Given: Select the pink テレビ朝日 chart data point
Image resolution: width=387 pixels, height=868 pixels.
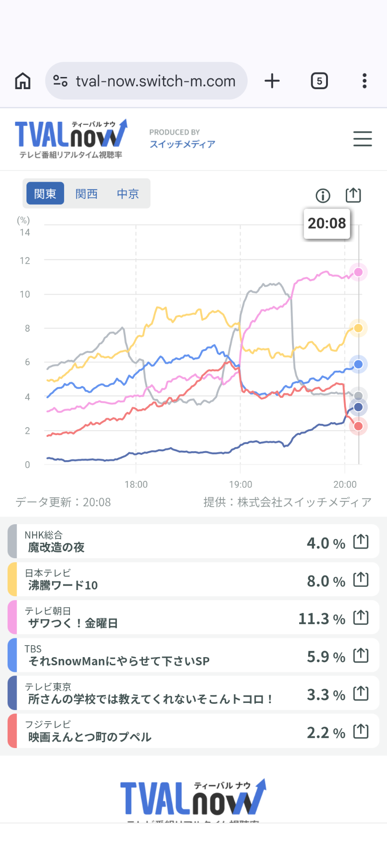Looking at the screenshot, I should pos(358,272).
